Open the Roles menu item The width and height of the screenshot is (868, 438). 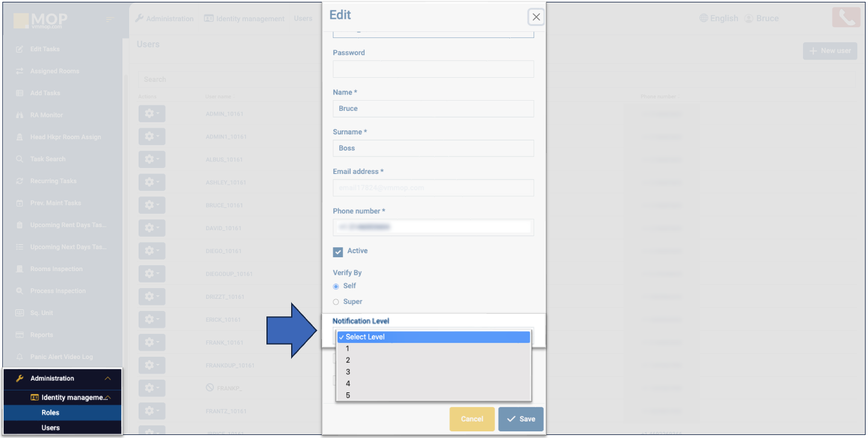point(51,413)
